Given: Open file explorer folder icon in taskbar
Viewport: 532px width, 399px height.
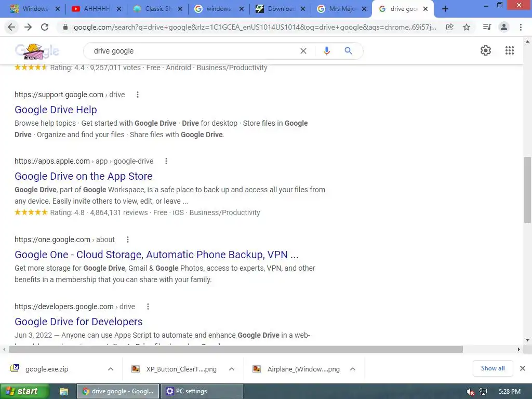Looking at the screenshot, I should (x=64, y=392).
